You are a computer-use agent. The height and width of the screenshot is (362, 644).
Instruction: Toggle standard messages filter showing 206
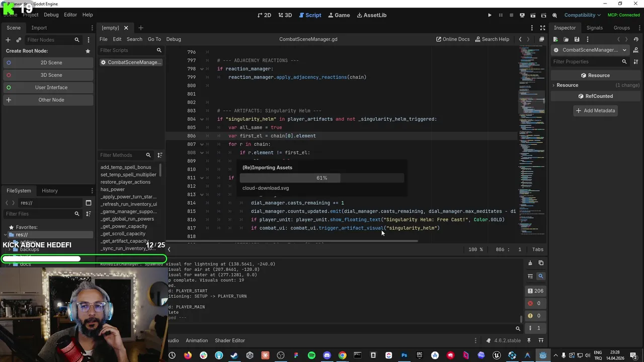point(535,291)
